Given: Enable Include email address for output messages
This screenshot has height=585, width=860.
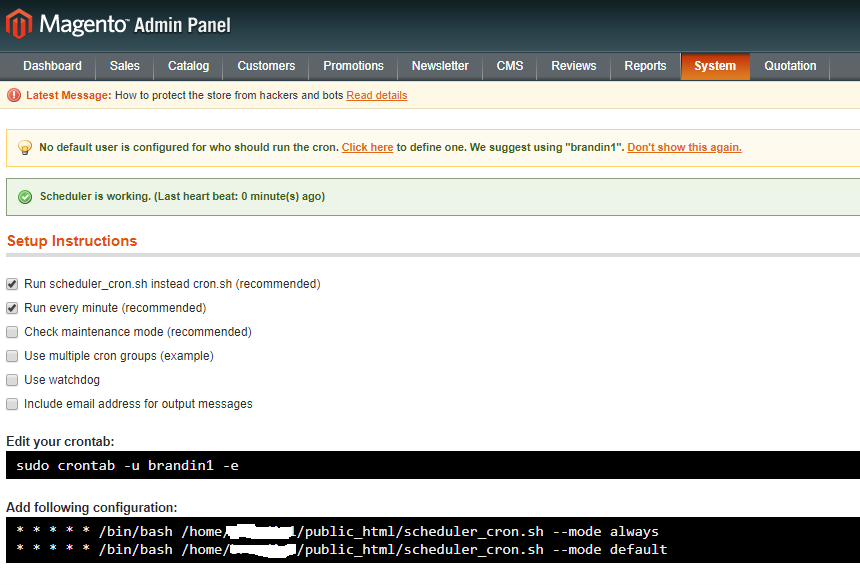Looking at the screenshot, I should pos(12,404).
